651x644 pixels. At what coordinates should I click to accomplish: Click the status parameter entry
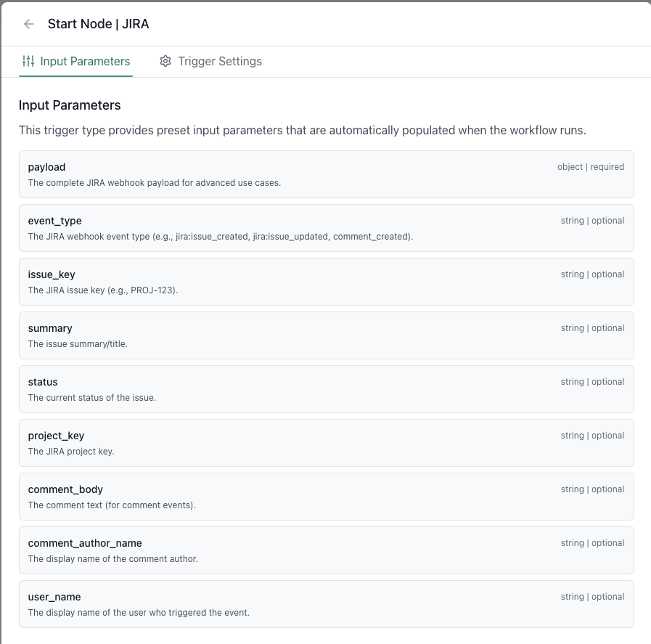pos(325,389)
